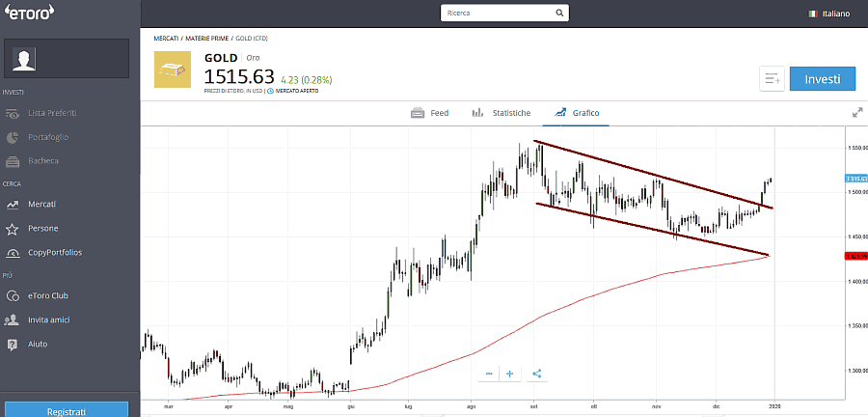Viewport: 868px width, 417px height.
Task: Open CopyPortfolios in the sidebar
Action: (x=55, y=252)
